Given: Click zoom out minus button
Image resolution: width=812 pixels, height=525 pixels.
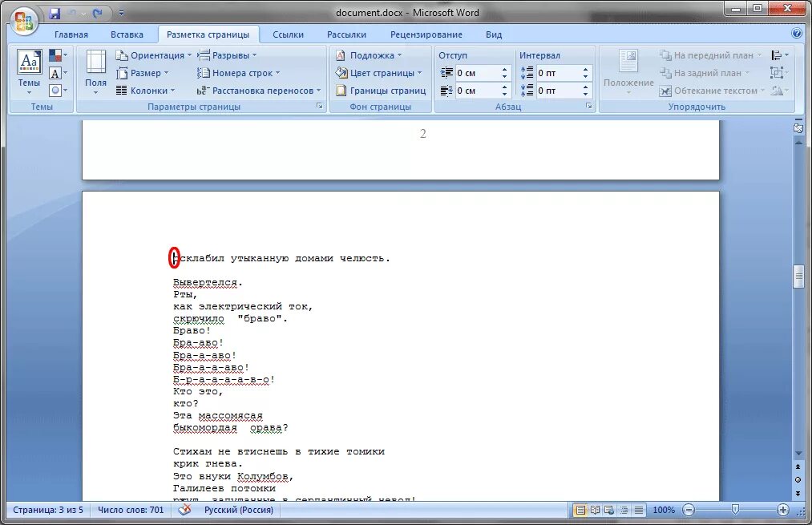Looking at the screenshot, I should [689, 510].
